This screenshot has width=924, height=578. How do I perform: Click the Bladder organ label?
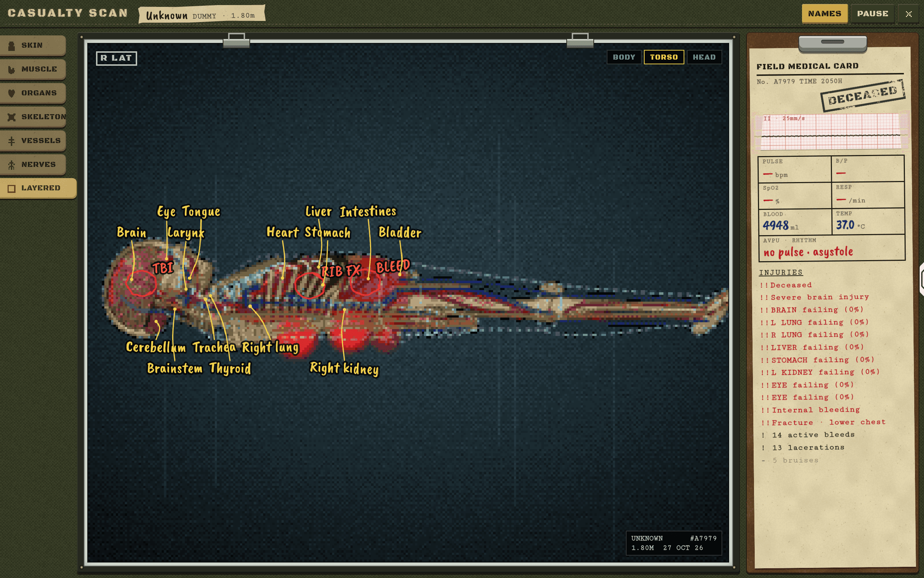click(400, 232)
